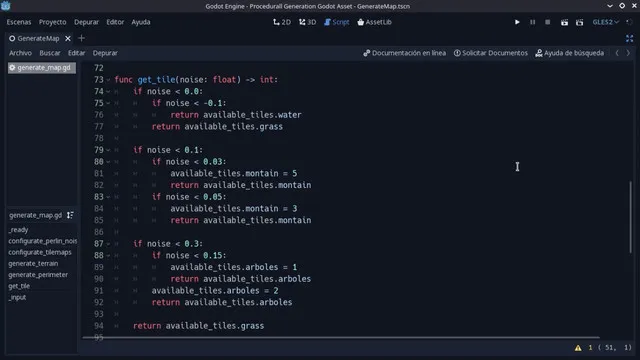Jump to configurate_tilemaps method
This screenshot has width=640, height=360.
[40, 252]
